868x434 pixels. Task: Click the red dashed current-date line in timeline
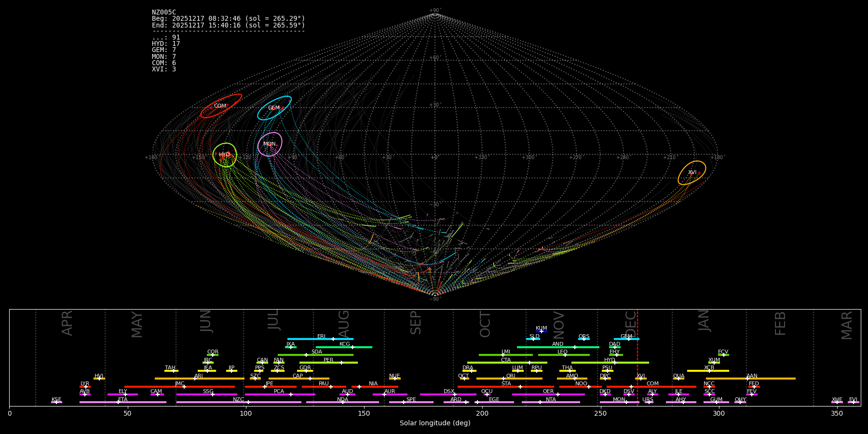[637, 357]
